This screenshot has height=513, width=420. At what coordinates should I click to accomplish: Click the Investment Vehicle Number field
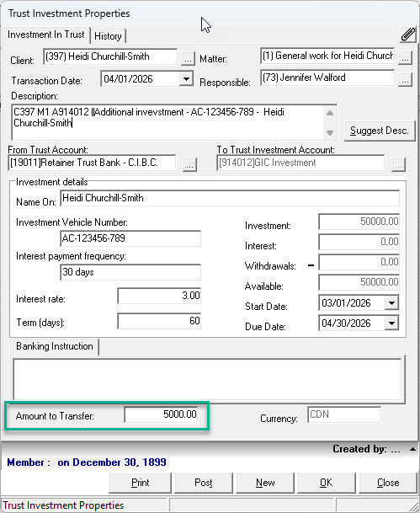(130, 238)
